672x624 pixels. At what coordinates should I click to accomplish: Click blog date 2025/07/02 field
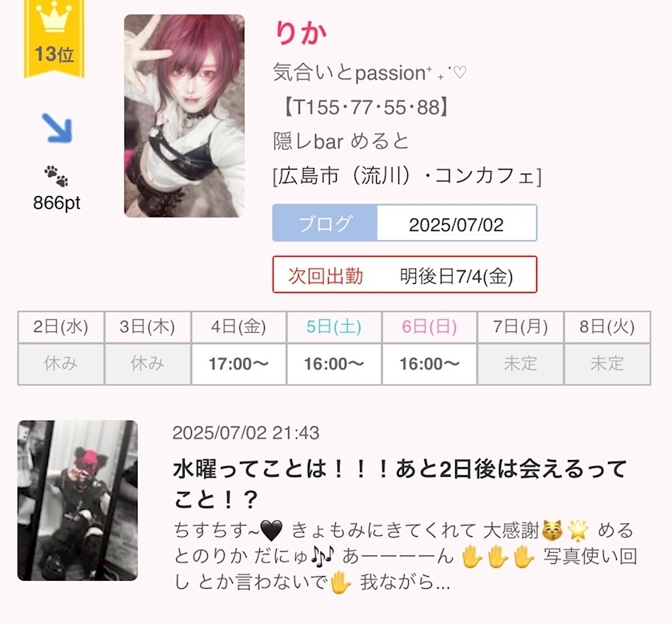[x=457, y=223]
